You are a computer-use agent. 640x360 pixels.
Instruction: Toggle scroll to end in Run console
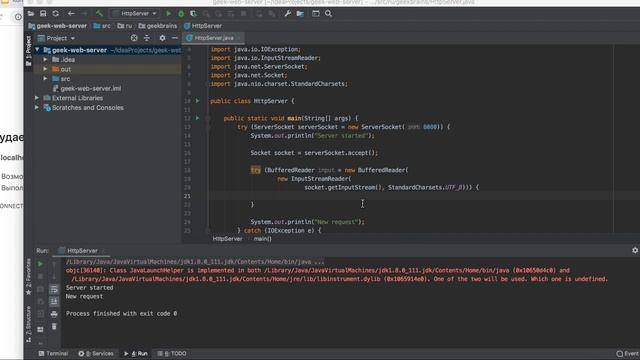[54, 302]
